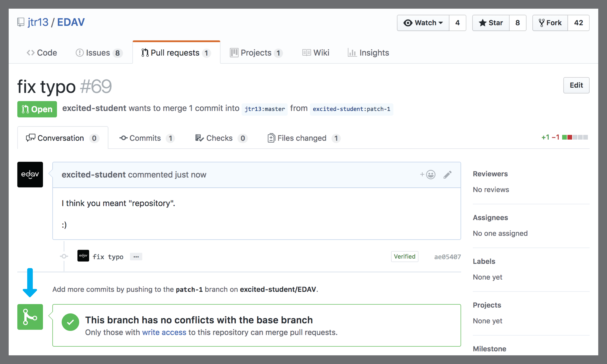The height and width of the screenshot is (364, 607).
Task: Click the Issues counter badge 8
Action: [118, 53]
